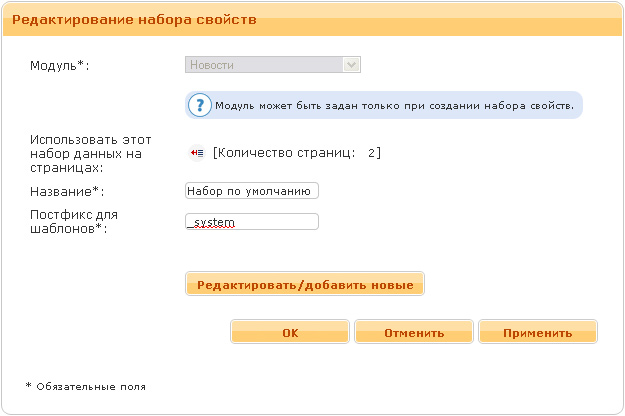
Task: Apply changes with Применить button
Action: coord(538,333)
